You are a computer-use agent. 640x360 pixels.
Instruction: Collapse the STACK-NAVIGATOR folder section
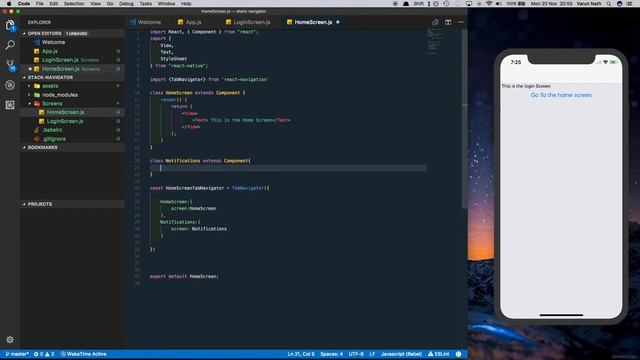(73, 77)
